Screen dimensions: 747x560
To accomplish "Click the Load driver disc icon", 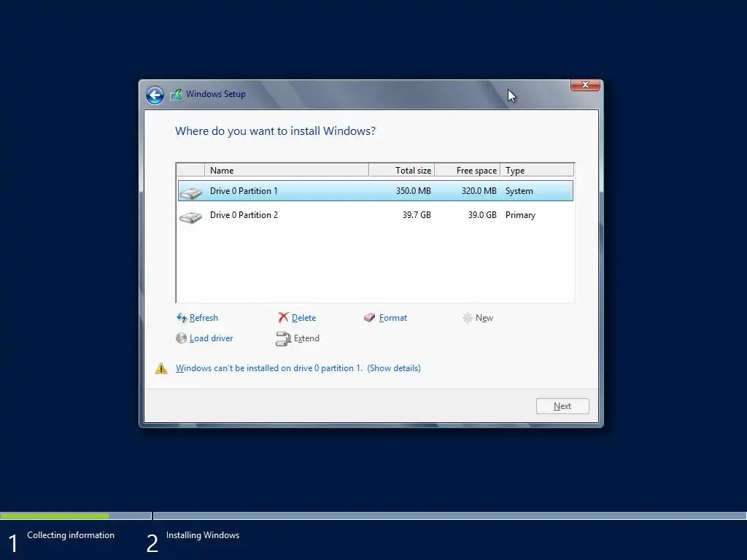I will [x=181, y=338].
